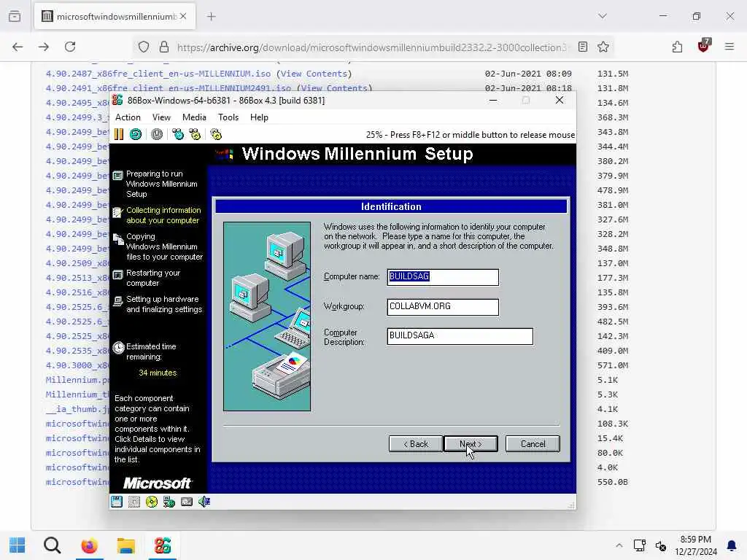This screenshot has width=747, height=560.
Task: Open the Help menu in 86Box
Action: coord(259,117)
